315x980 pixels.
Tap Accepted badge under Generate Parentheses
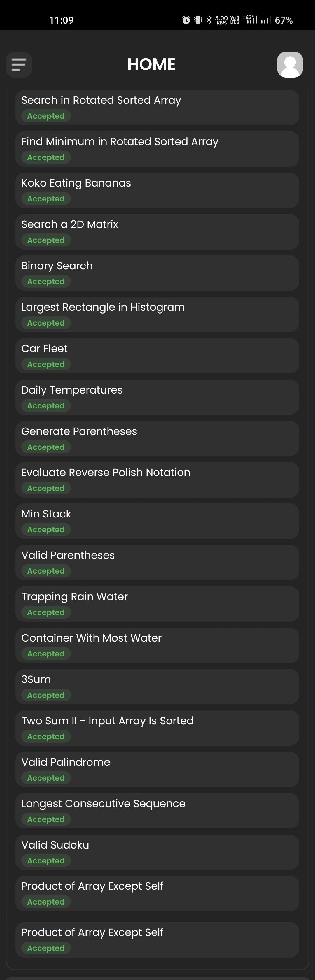(46, 447)
